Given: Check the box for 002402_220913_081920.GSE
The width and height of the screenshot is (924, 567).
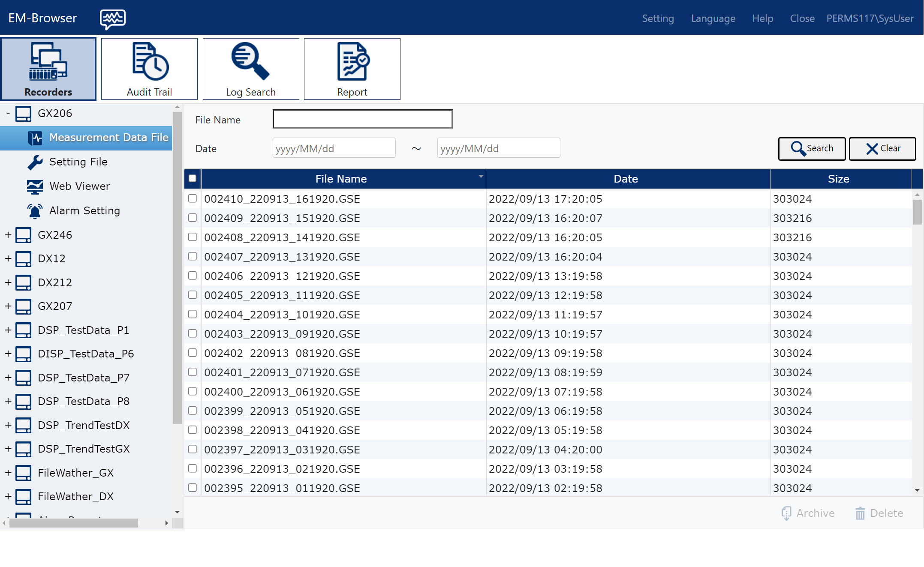Looking at the screenshot, I should click(193, 353).
